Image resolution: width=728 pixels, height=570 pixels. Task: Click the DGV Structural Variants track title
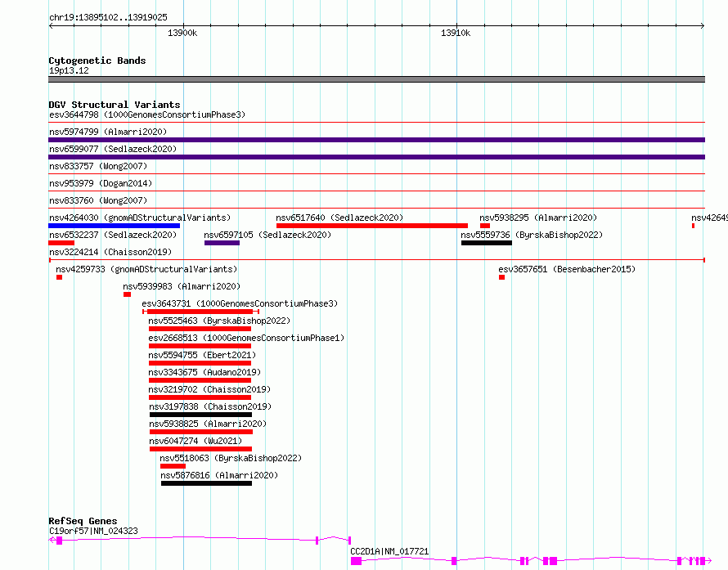click(115, 105)
